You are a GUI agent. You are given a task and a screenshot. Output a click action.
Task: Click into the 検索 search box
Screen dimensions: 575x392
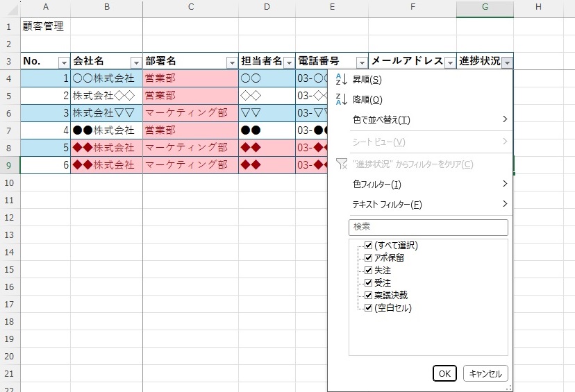[428, 228]
